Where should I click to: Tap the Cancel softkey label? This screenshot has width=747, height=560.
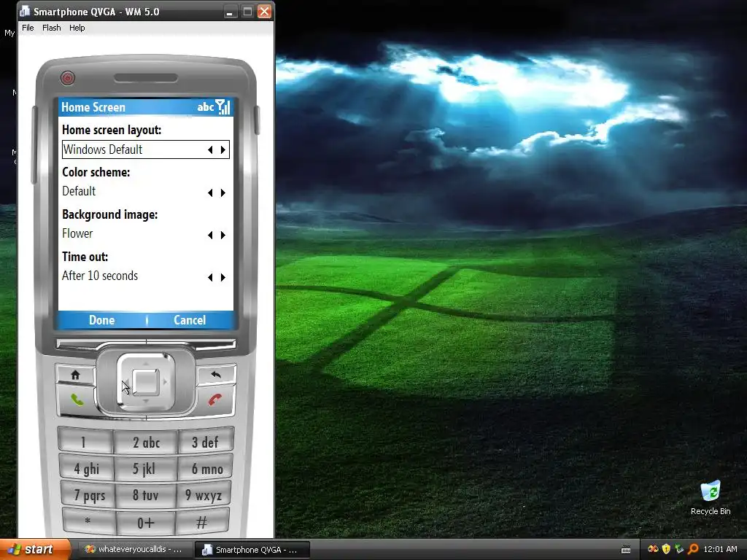190,320
